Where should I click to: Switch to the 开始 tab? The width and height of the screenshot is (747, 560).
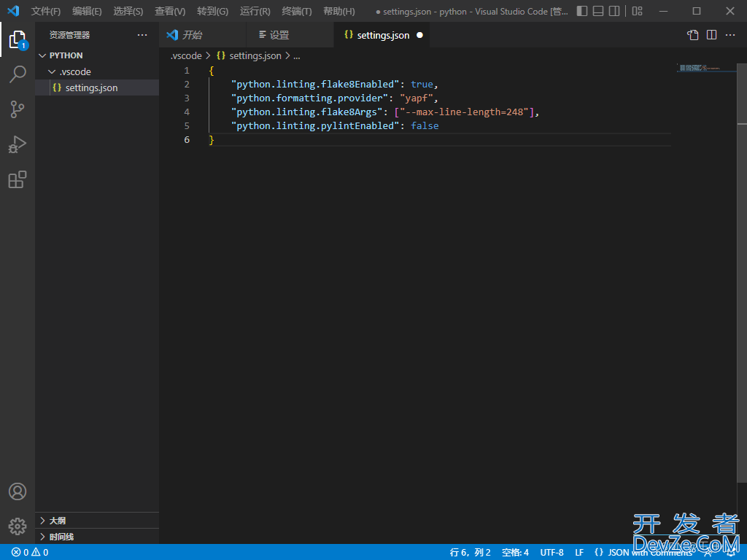click(x=203, y=35)
